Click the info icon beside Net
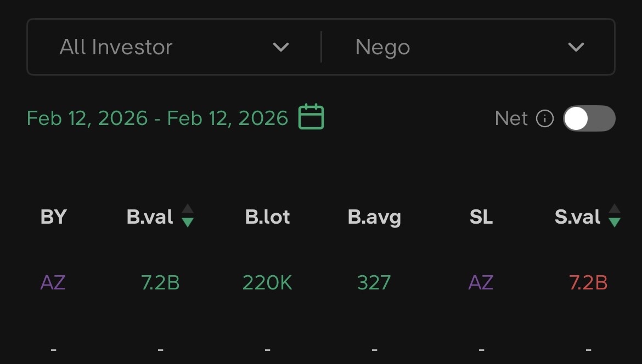 (x=544, y=118)
